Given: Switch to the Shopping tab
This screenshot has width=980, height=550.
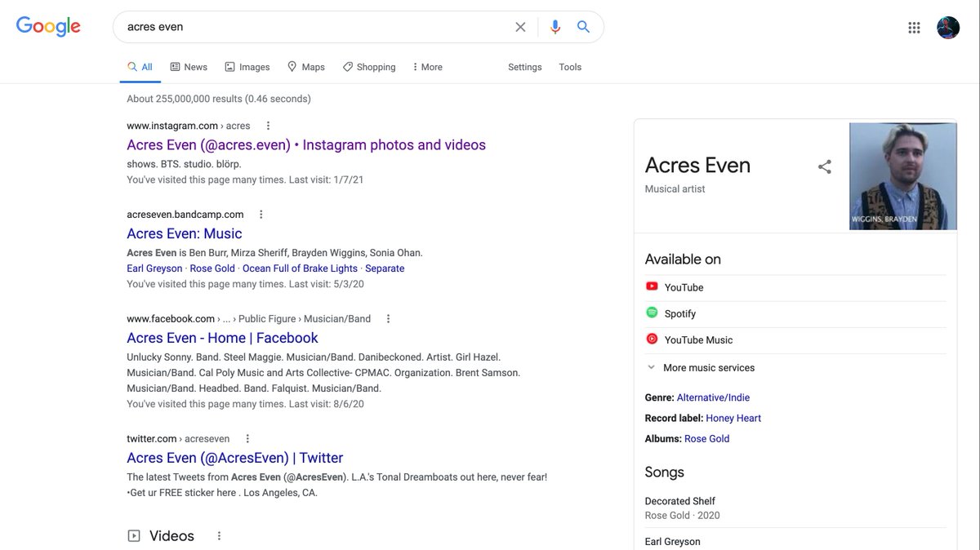Looking at the screenshot, I should coord(369,67).
